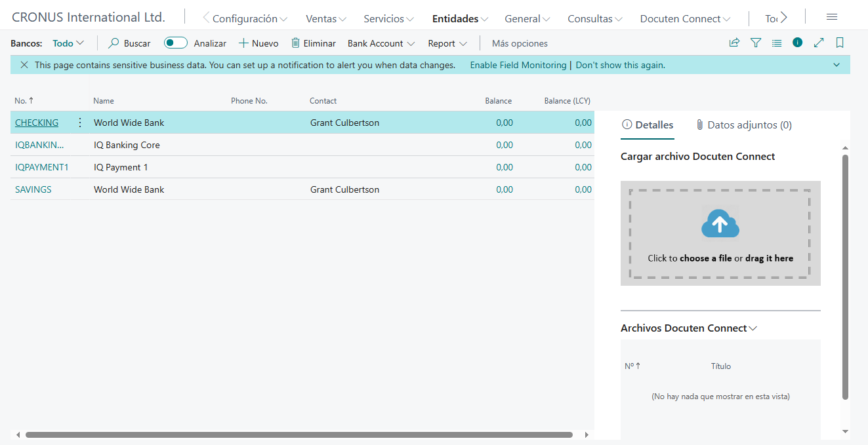Open the filter pane icon

pyautogui.click(x=756, y=43)
